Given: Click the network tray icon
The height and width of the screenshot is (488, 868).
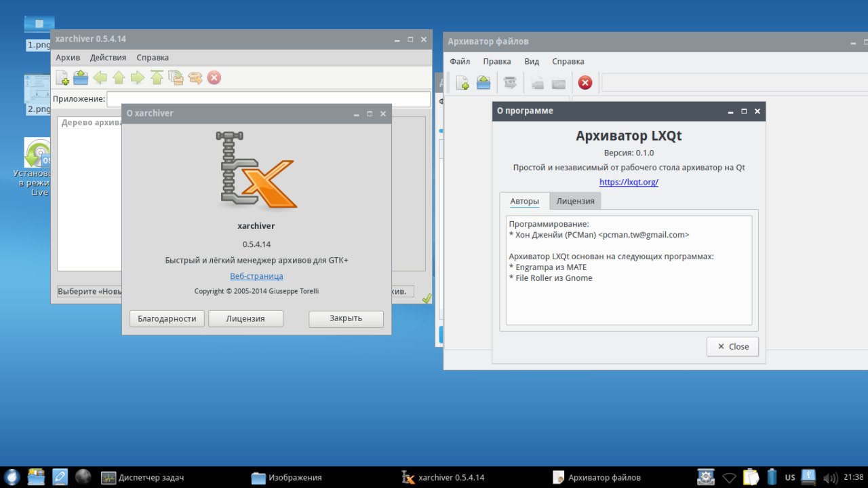Looking at the screenshot, I should (x=730, y=477).
